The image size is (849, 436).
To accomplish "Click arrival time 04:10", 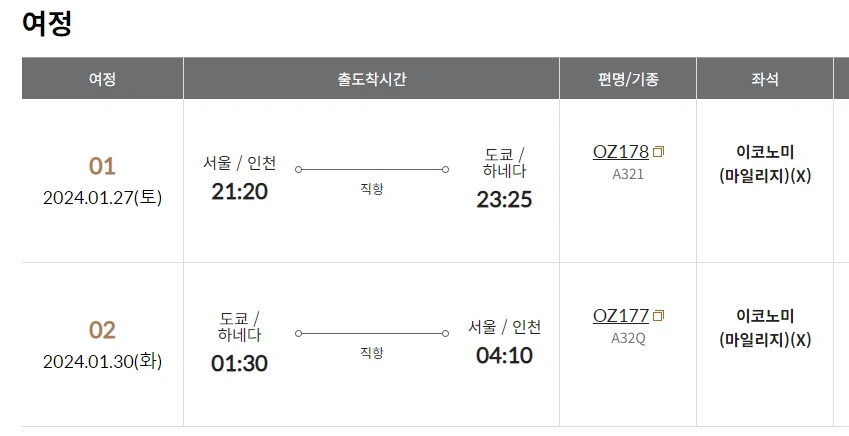I will point(504,355).
